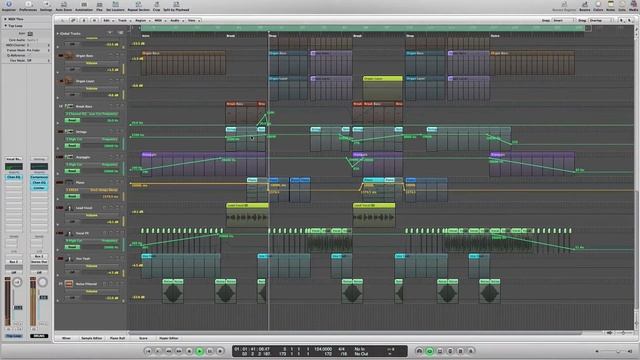The width and height of the screenshot is (640, 360).
Task: Click the Go to Beginning transport button
Action: click(x=148, y=351)
